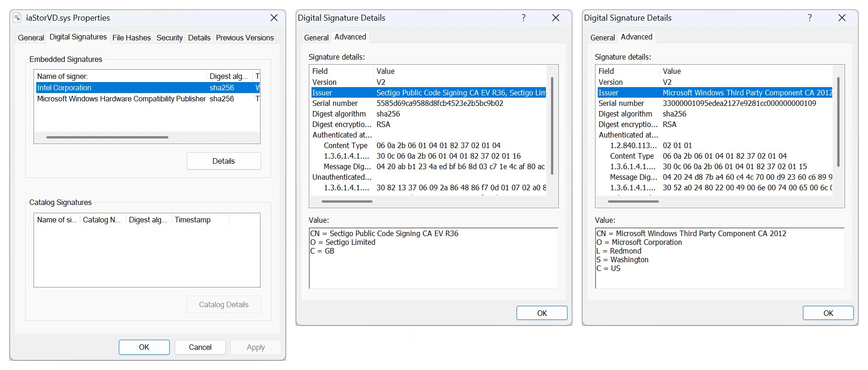Click the vertical scrollbar in the Microsoft signature details list
Screen dimensions: 868x370
pyautogui.click(x=838, y=122)
